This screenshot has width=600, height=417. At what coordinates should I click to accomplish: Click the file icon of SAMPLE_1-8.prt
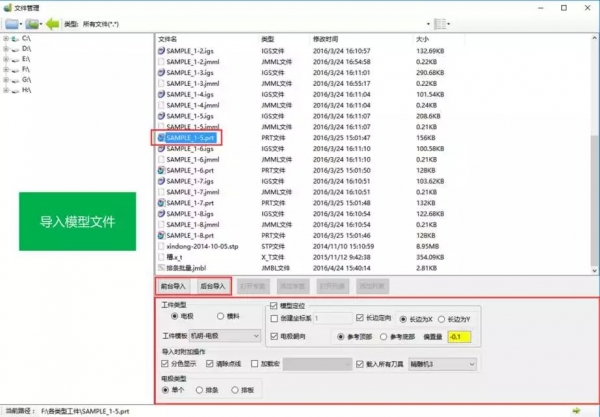point(161,235)
